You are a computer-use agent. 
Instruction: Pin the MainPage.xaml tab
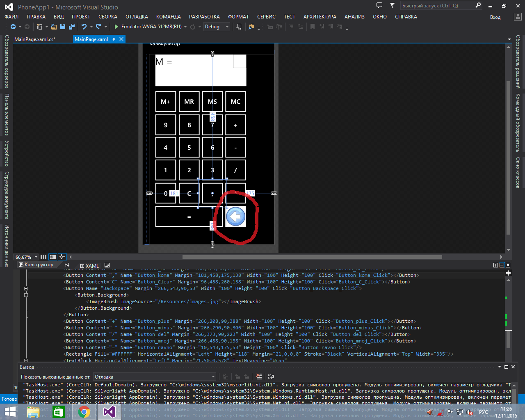114,39
